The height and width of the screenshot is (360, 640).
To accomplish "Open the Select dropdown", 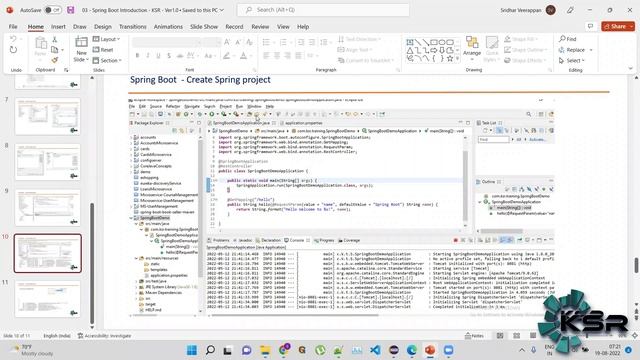I will pyautogui.click(x=572, y=60).
